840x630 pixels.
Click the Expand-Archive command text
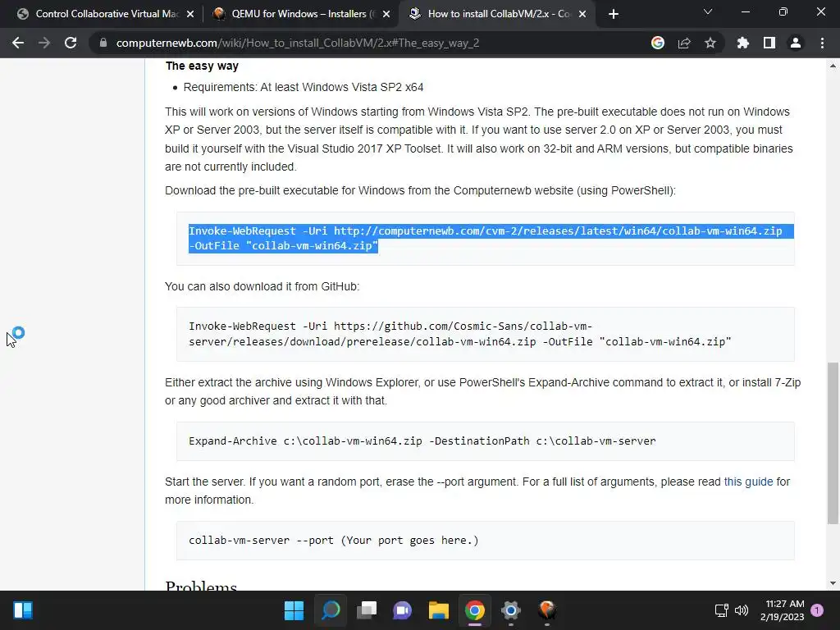point(422,441)
